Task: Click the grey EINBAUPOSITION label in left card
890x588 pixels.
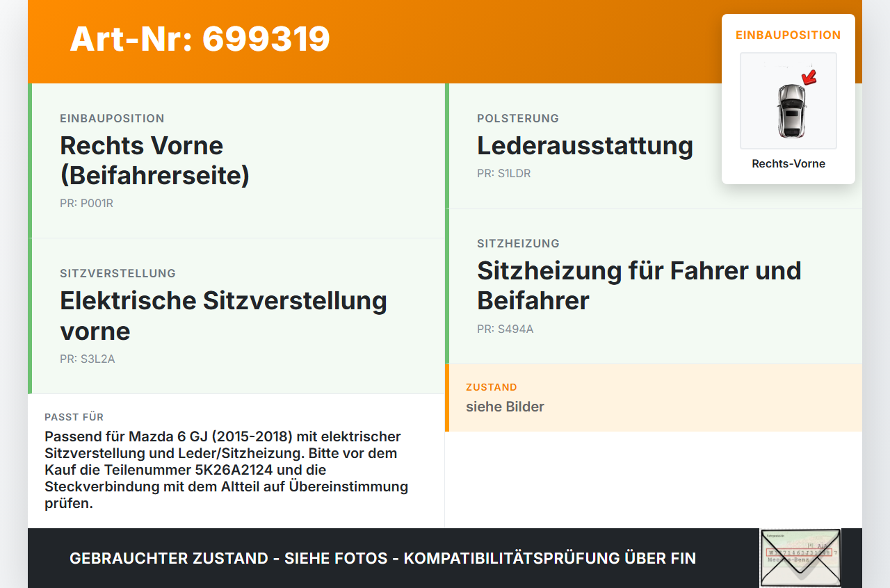Action: pyautogui.click(x=112, y=118)
